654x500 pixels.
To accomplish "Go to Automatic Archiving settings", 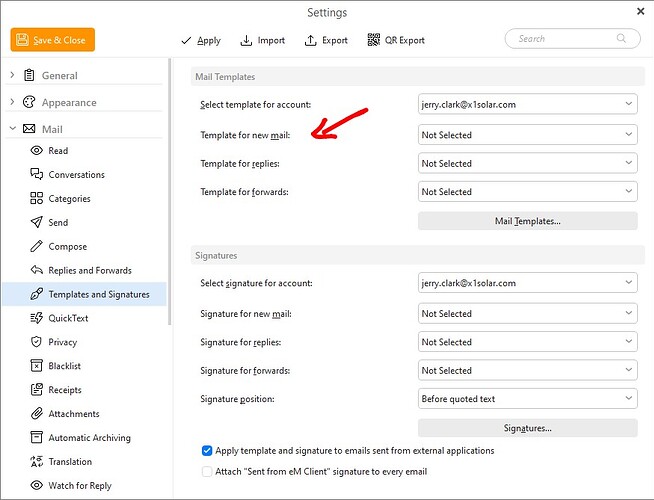I will tap(89, 438).
